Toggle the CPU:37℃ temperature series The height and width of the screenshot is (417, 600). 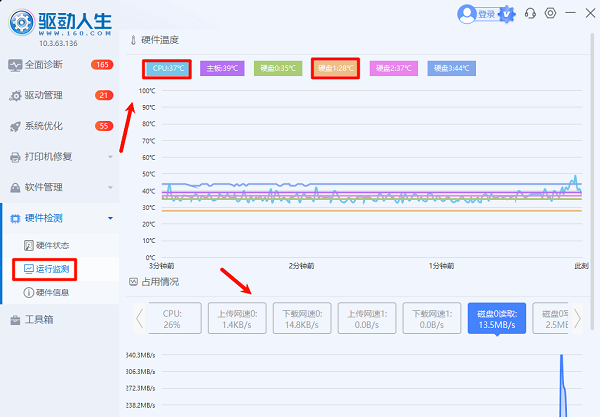[167, 68]
